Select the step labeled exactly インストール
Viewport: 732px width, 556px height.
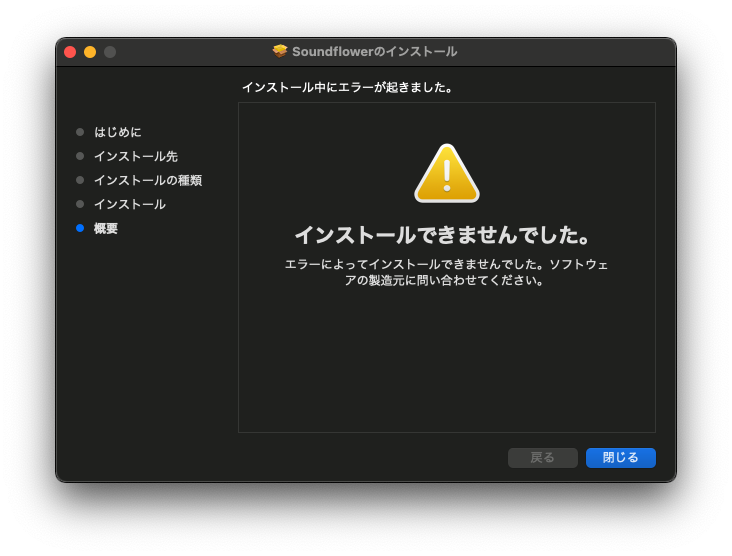(x=130, y=204)
